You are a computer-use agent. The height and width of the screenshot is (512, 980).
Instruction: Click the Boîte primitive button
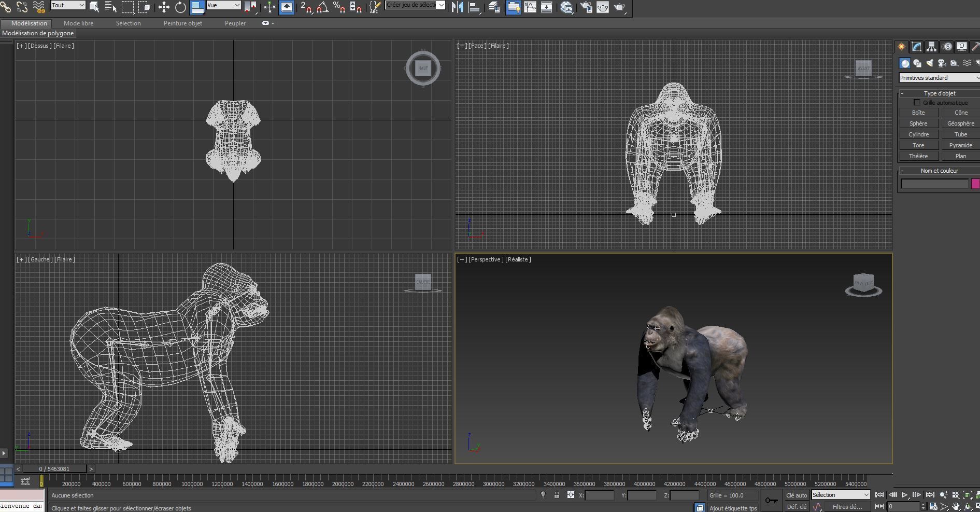click(918, 113)
